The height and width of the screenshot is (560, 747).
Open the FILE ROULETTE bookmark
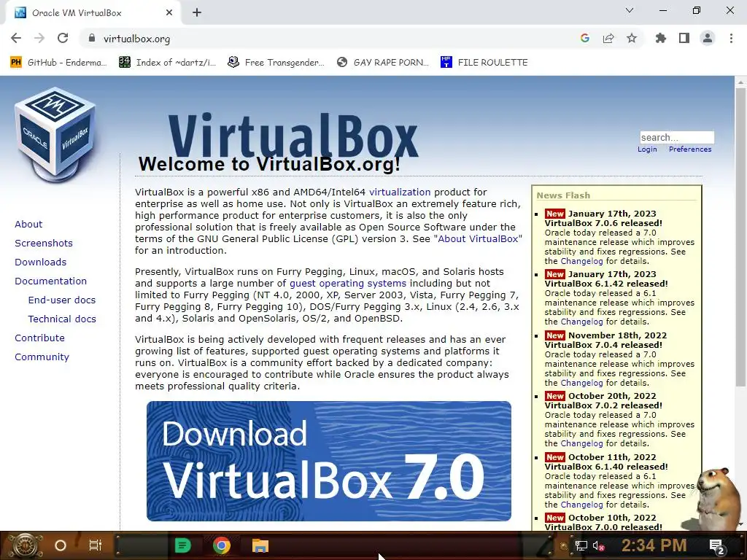pos(484,63)
